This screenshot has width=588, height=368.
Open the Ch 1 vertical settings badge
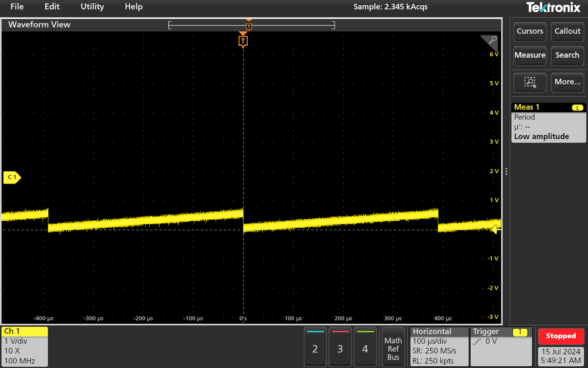point(25,347)
